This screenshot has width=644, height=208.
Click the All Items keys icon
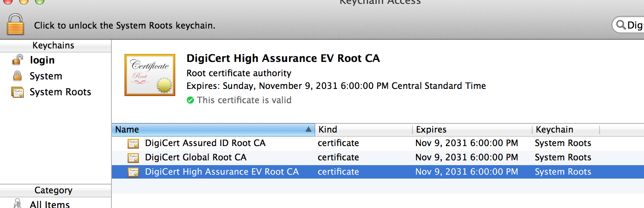(17, 204)
